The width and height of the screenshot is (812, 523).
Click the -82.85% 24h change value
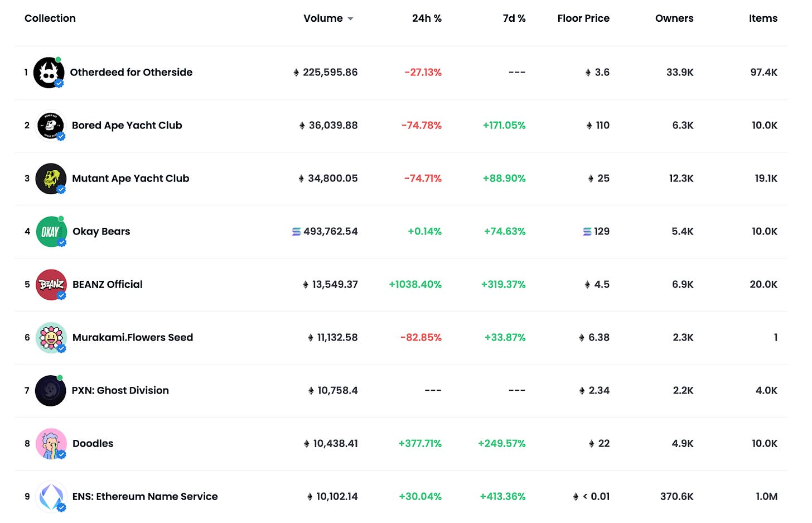(421, 338)
